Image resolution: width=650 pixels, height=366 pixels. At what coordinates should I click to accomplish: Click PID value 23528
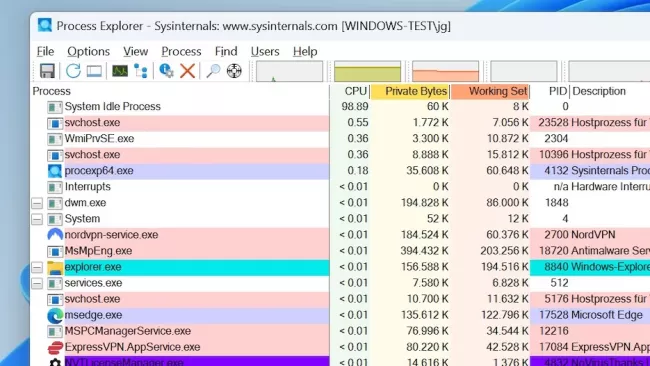(x=553, y=122)
